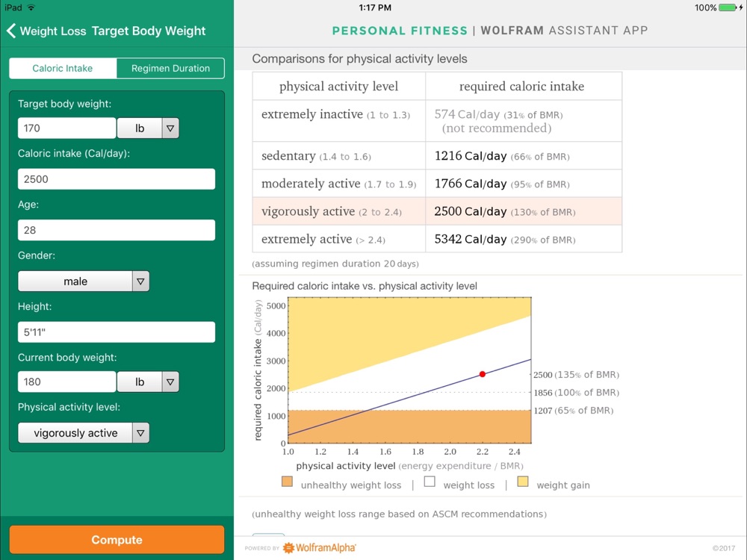The width and height of the screenshot is (747, 560).
Task: Click the assuming regimen duration 20 days note
Action: pos(335,264)
